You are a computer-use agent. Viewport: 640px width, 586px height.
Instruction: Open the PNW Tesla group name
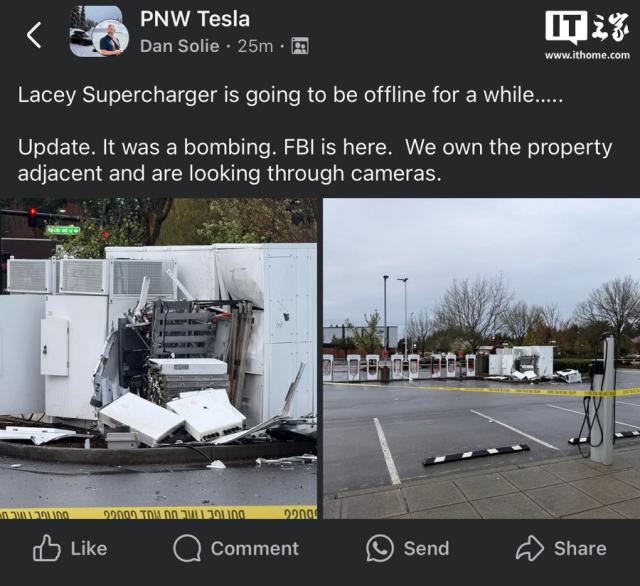tap(195, 19)
